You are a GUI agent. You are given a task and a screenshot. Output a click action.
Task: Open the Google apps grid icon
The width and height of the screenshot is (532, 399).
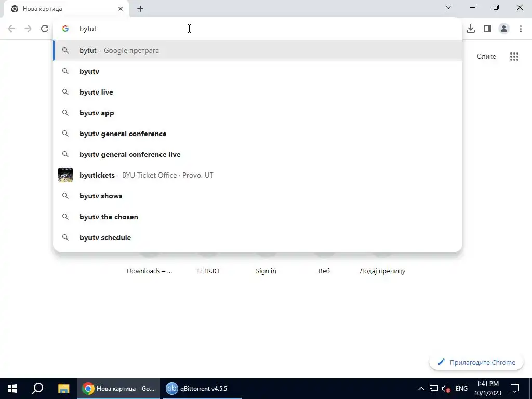[514, 56]
